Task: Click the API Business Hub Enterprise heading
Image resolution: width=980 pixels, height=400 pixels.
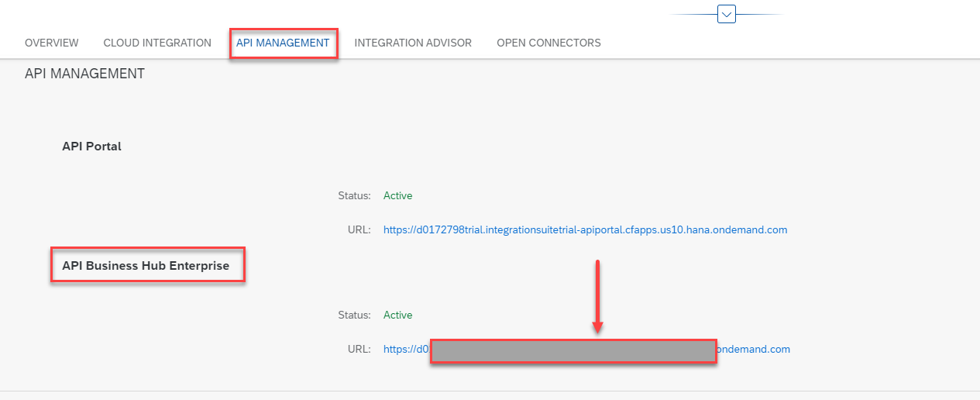Action: (146, 266)
